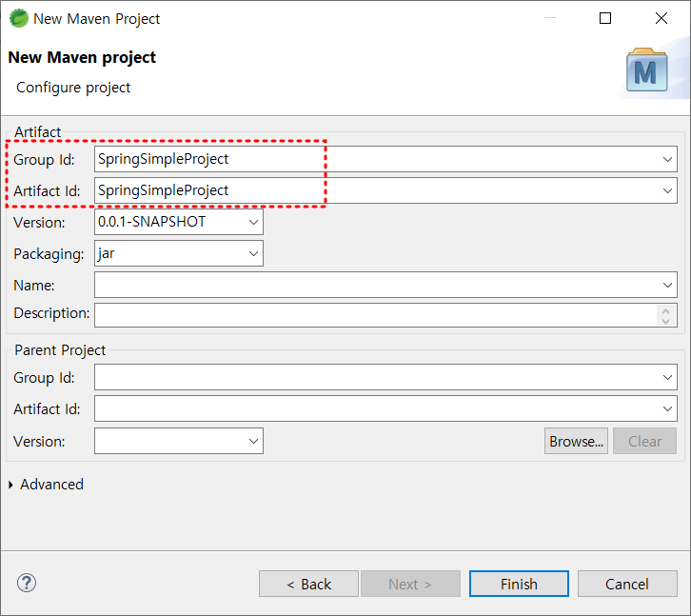Click into the Description text field
Viewport: 691px width, 616px height.
coord(375,315)
